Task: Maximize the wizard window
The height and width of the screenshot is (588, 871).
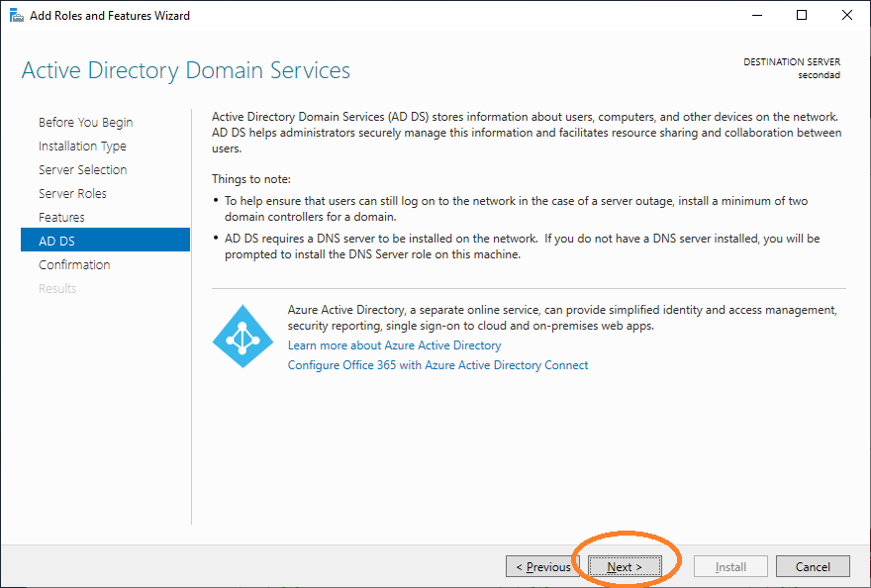Action: tap(802, 16)
